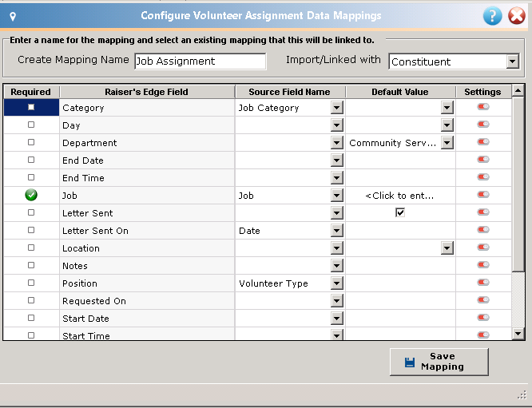Check Required box for End Date

[31, 160]
